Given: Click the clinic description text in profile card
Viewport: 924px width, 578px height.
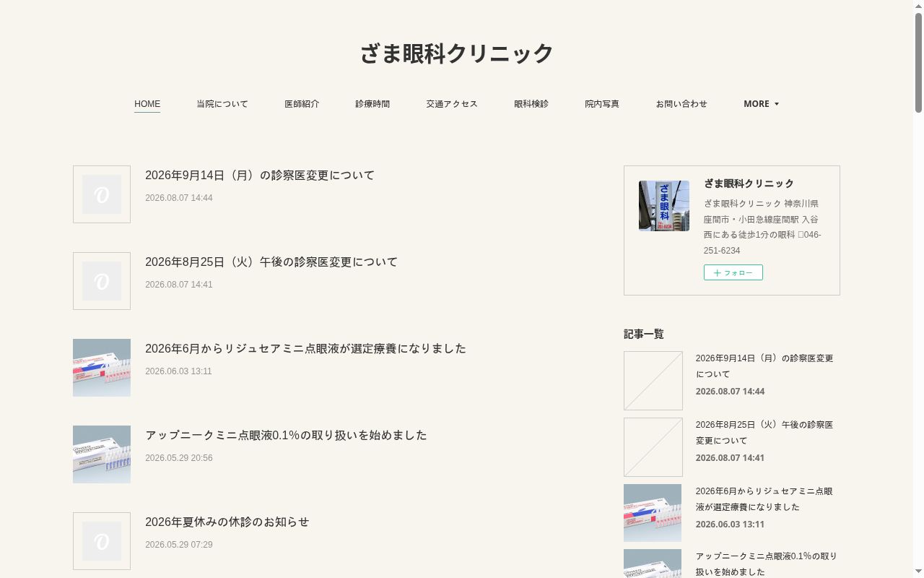Looking at the screenshot, I should (x=762, y=227).
